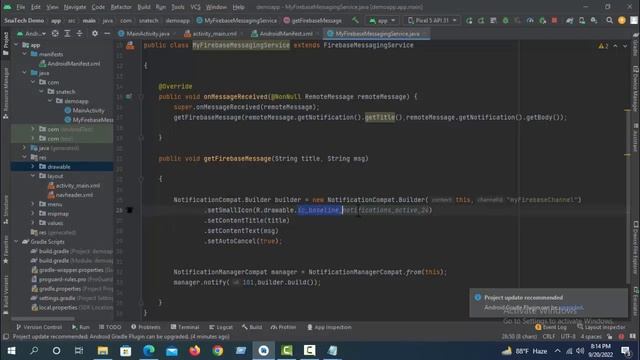Click getFirebaseMessage in navigation breadcrumb

pyautogui.click(x=312, y=20)
